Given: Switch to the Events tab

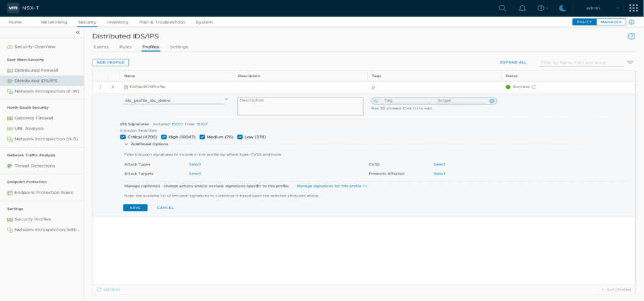Looking at the screenshot, I should (101, 47).
